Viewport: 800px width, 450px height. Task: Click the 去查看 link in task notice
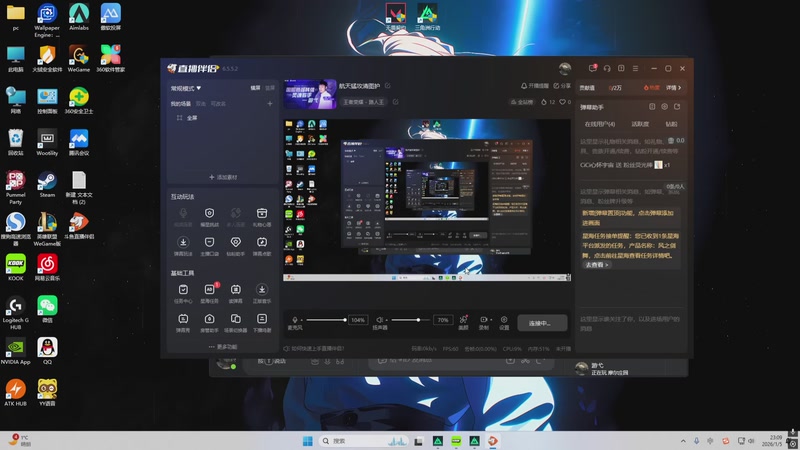596,265
